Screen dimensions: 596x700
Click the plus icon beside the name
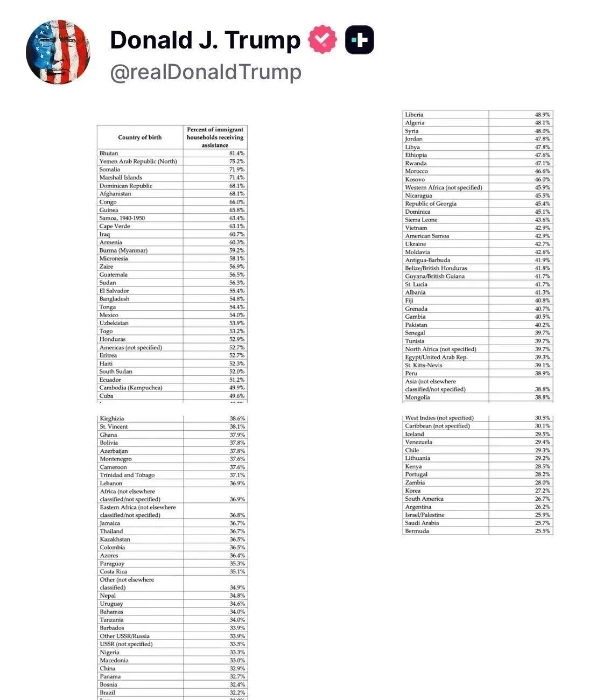click(359, 40)
